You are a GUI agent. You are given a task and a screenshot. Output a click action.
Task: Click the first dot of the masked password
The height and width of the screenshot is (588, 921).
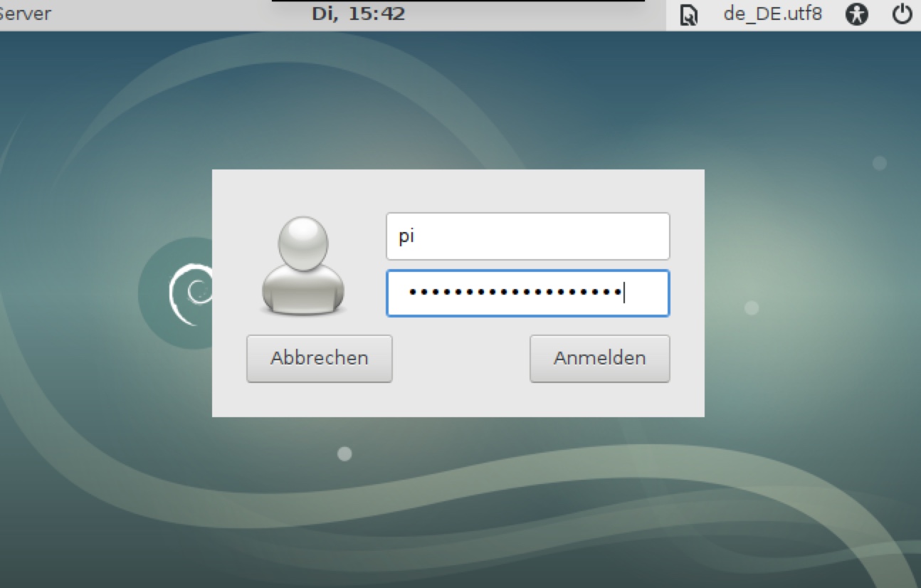click(x=414, y=293)
